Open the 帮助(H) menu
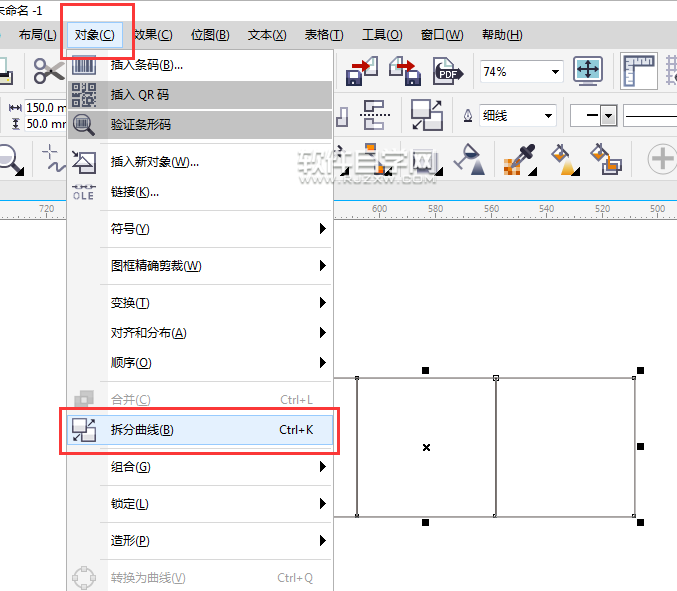677x591 pixels. pos(502,35)
